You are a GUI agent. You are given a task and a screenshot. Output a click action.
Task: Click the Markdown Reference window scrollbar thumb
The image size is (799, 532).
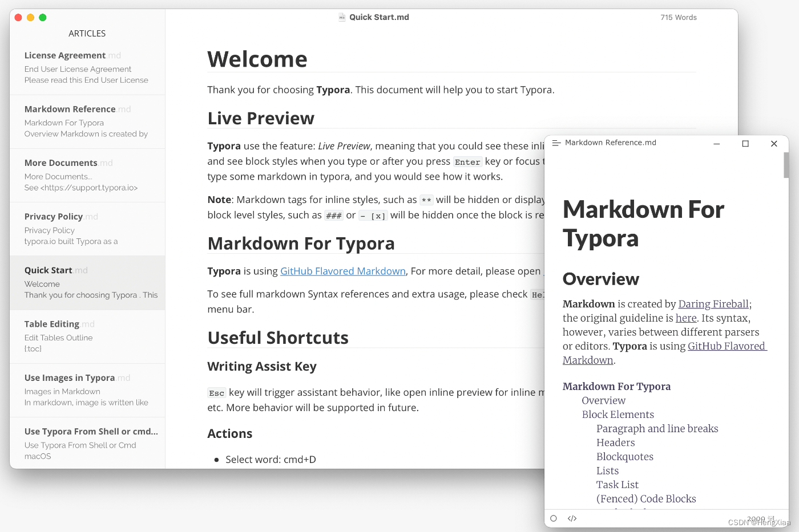coord(786,165)
